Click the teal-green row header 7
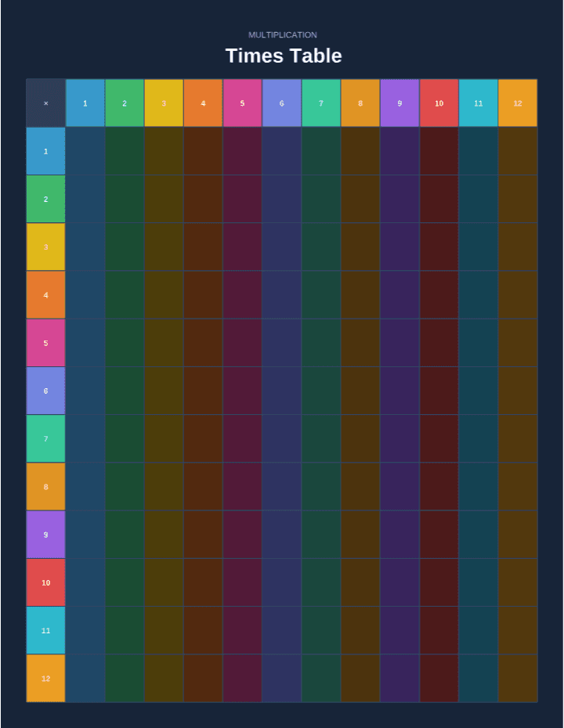The height and width of the screenshot is (728, 564). (45, 438)
